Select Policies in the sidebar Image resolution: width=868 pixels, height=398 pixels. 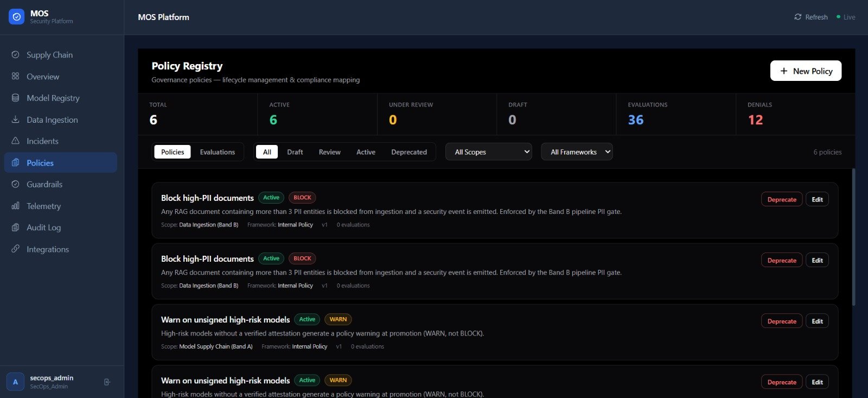pos(60,163)
